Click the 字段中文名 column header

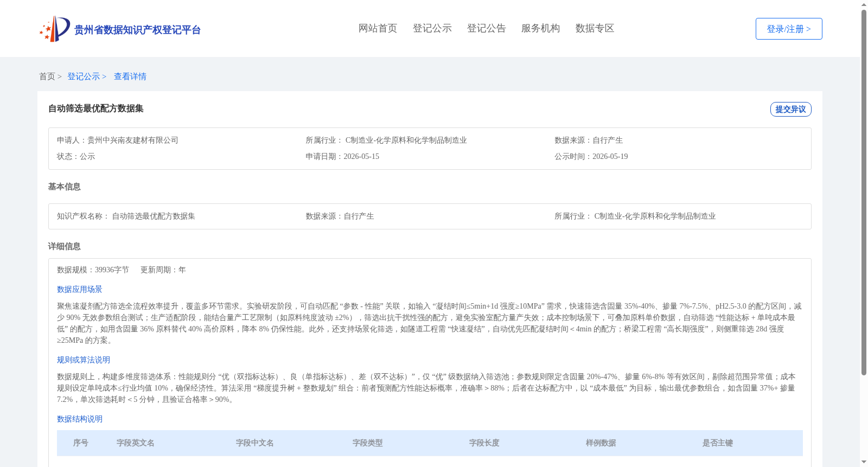click(255, 443)
